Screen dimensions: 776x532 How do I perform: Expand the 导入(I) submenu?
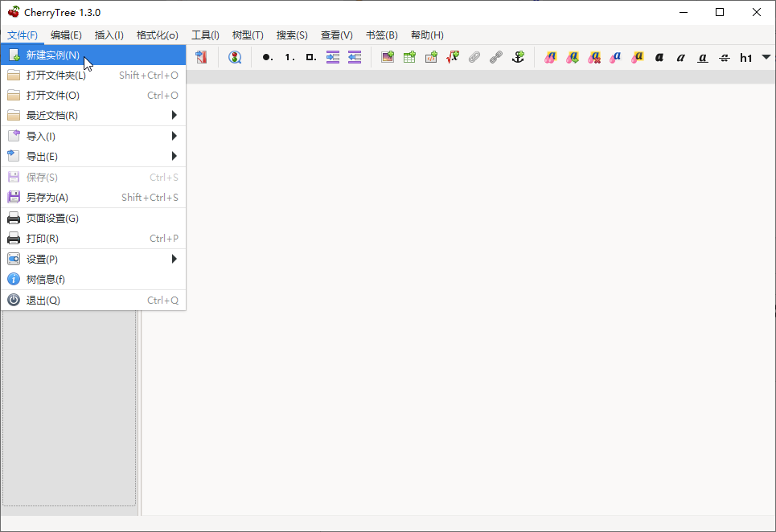[x=93, y=136]
